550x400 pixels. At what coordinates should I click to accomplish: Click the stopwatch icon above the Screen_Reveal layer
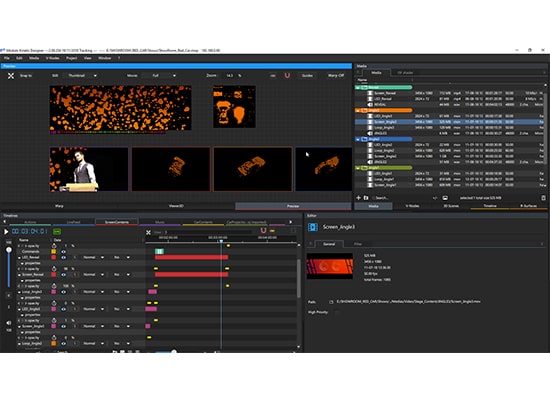pyautogui.click(x=54, y=269)
